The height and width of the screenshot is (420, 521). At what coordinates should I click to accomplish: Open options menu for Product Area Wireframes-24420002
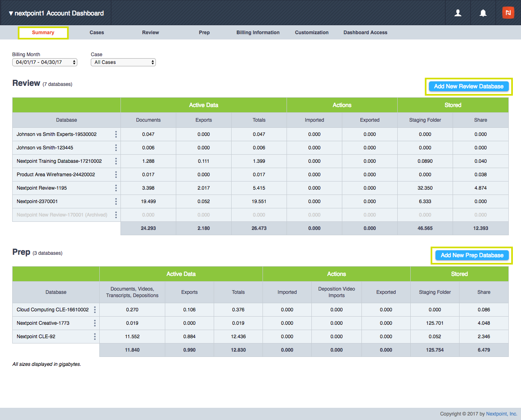(116, 175)
